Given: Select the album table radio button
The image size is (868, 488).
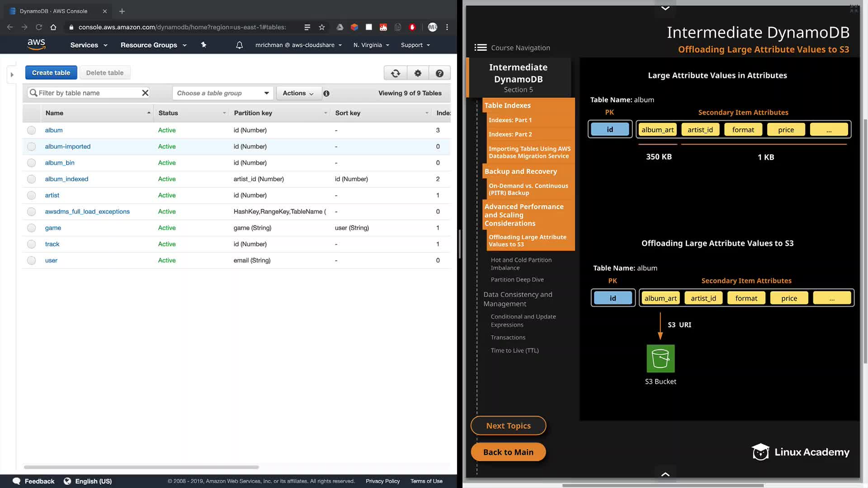Looking at the screenshot, I should (x=31, y=130).
